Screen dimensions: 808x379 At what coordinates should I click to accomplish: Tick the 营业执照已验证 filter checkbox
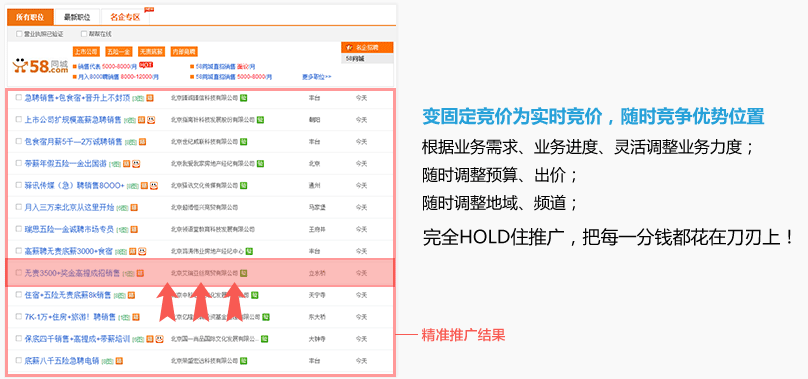click(x=19, y=34)
